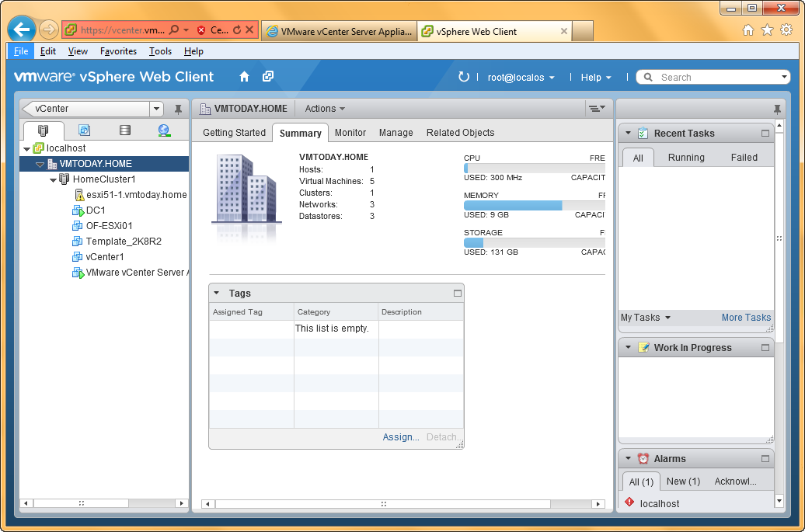Click the navigator tree horizontal scrollbar right arrow
The height and width of the screenshot is (532, 805).
tap(181, 503)
